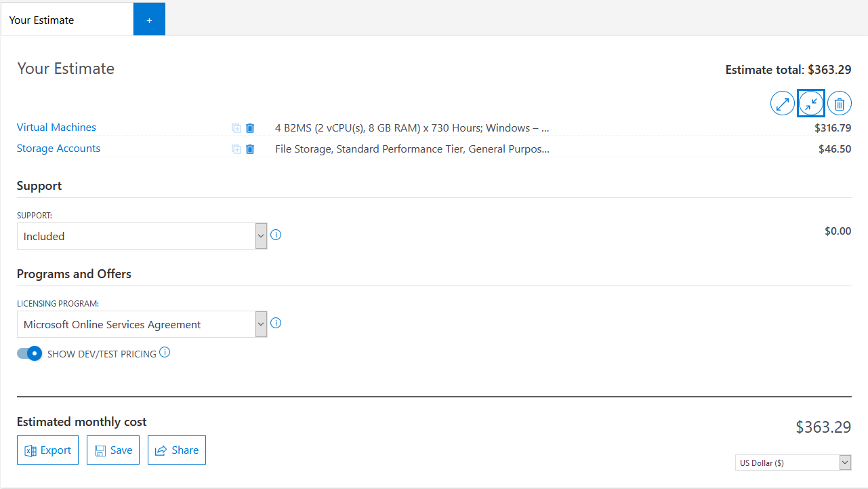Image resolution: width=868 pixels, height=489 pixels.
Task: Select the Your Estimate tab
Action: (x=67, y=20)
